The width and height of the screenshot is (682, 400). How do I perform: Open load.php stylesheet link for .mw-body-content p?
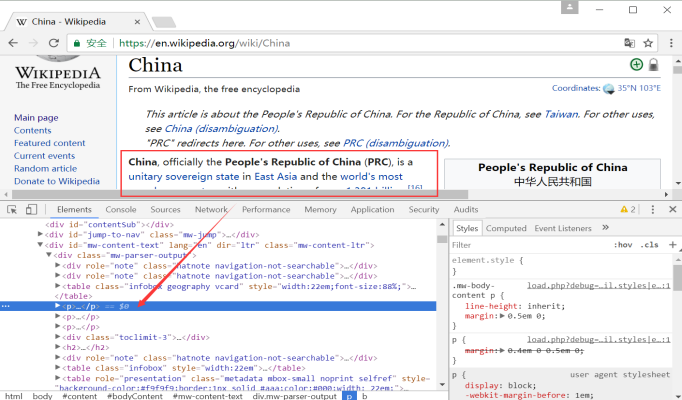[x=598, y=286]
